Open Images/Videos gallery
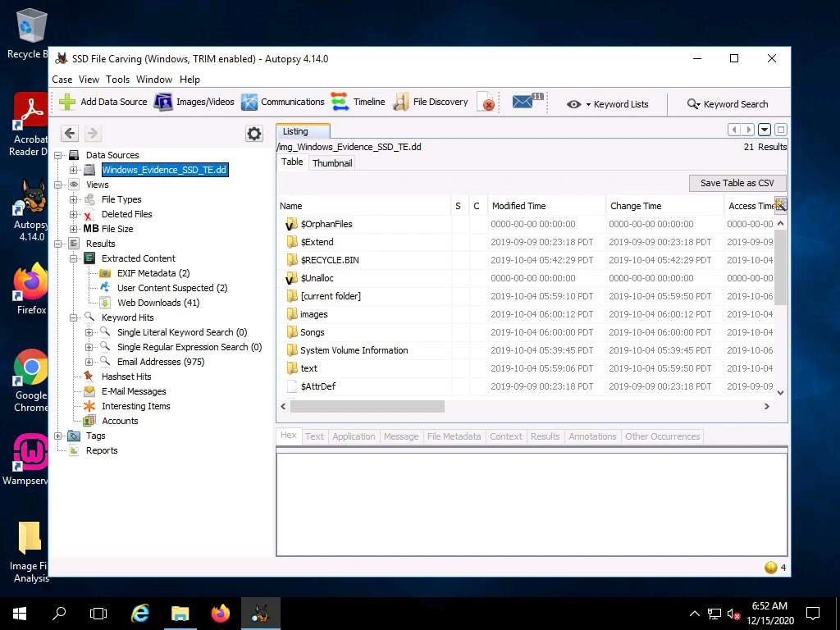The height and width of the screenshot is (630, 840). pos(194,102)
